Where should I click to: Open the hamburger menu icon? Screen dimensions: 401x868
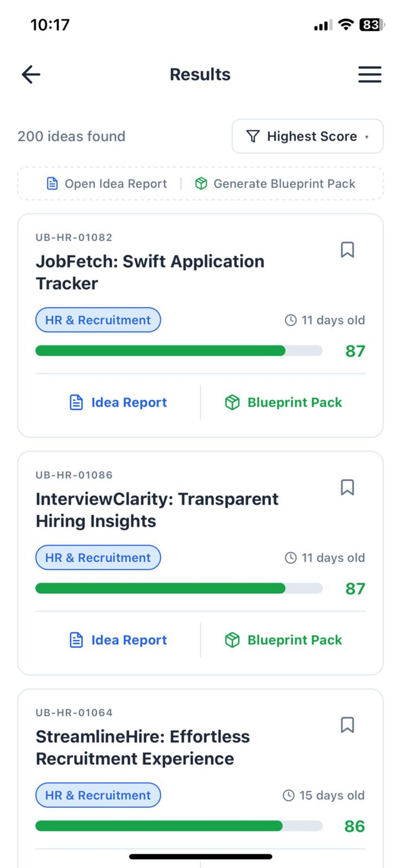(x=370, y=74)
